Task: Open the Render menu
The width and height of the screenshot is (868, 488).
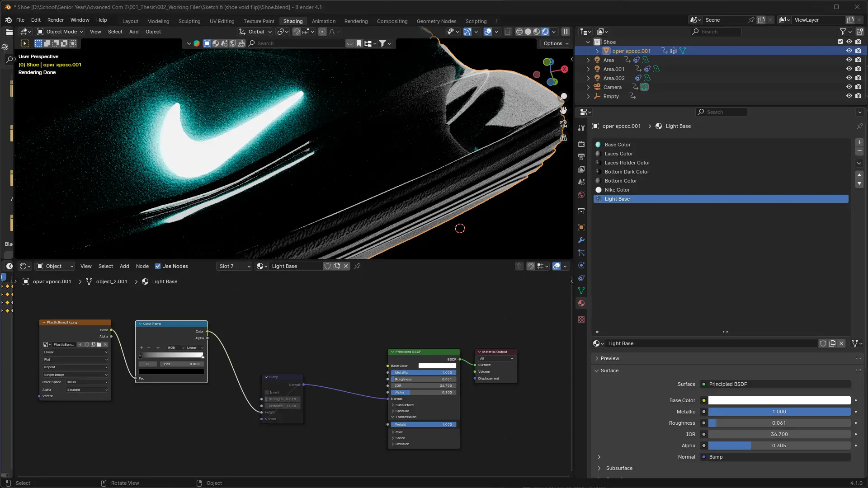Action: (x=55, y=20)
